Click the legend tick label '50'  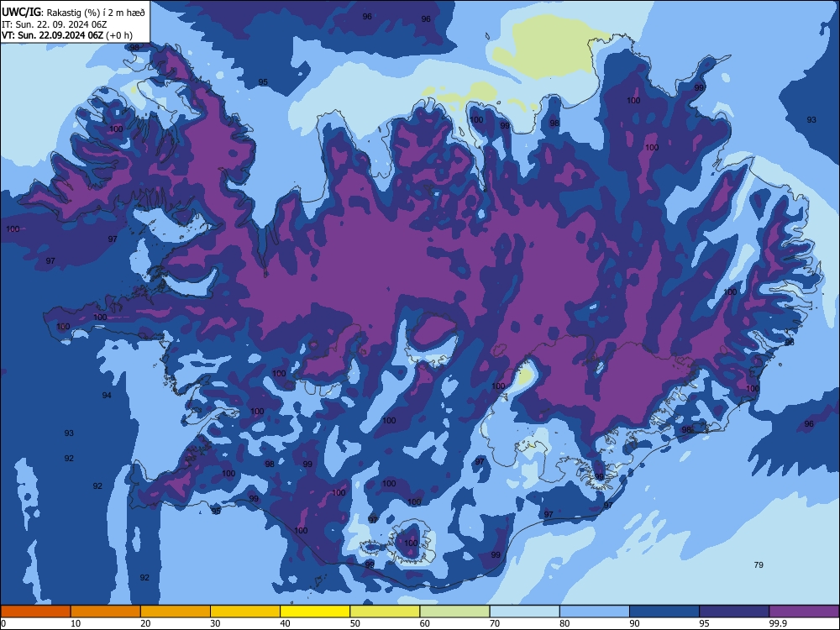click(355, 623)
